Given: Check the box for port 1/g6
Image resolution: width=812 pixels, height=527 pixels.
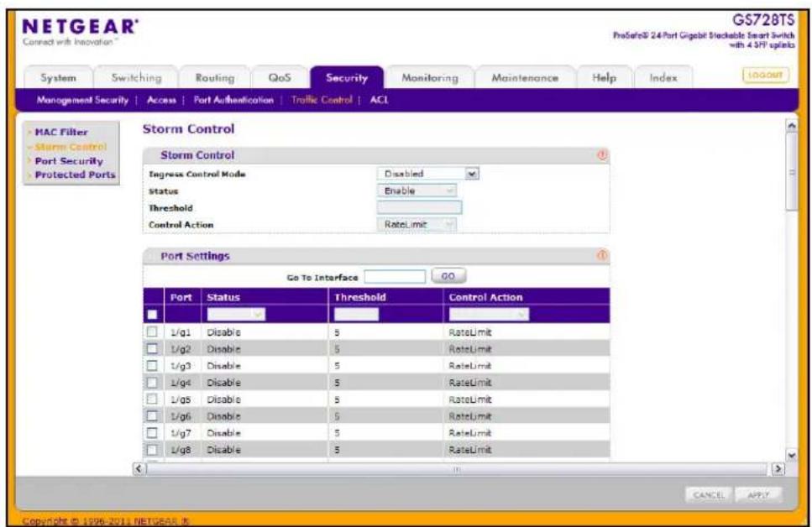Looking at the screenshot, I should pos(152,415).
